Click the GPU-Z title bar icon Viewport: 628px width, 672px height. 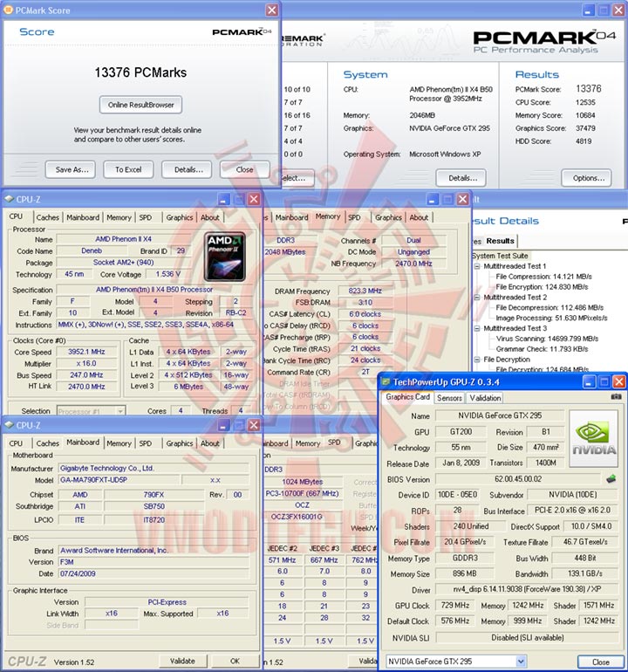coord(386,382)
